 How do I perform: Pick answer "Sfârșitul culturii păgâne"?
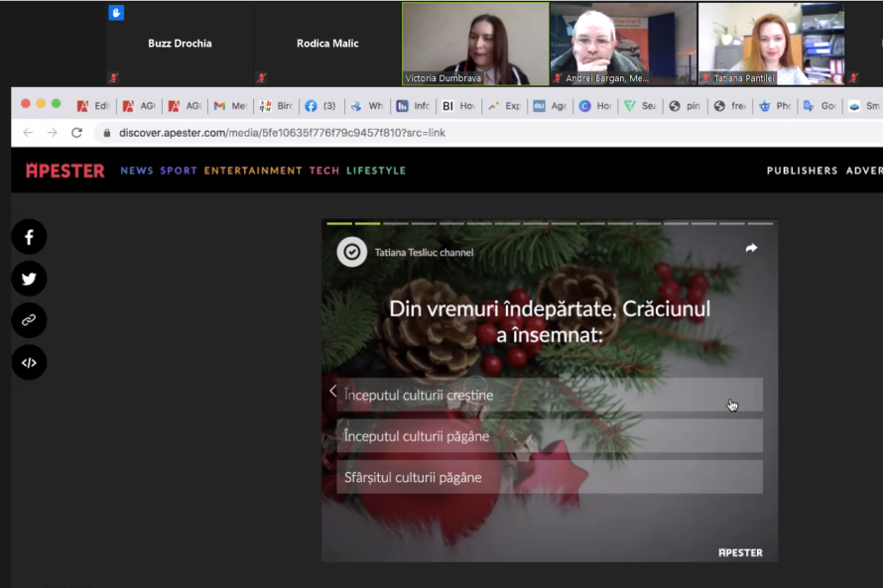pos(549,477)
